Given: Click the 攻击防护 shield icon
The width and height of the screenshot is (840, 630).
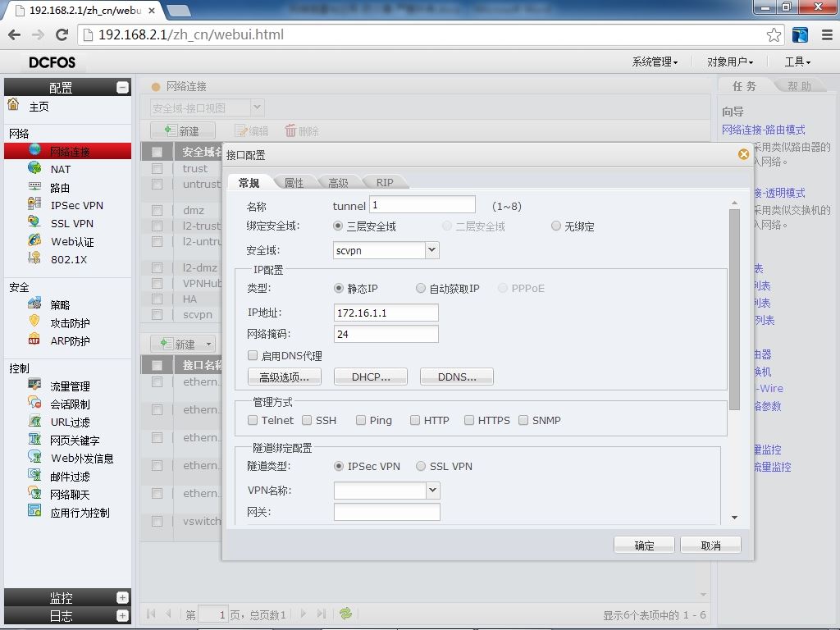Looking at the screenshot, I should pos(34,322).
